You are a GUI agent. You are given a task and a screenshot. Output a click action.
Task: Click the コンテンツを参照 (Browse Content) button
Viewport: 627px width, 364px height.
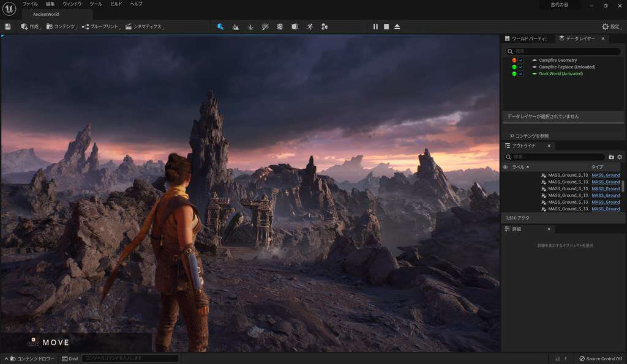pos(528,136)
